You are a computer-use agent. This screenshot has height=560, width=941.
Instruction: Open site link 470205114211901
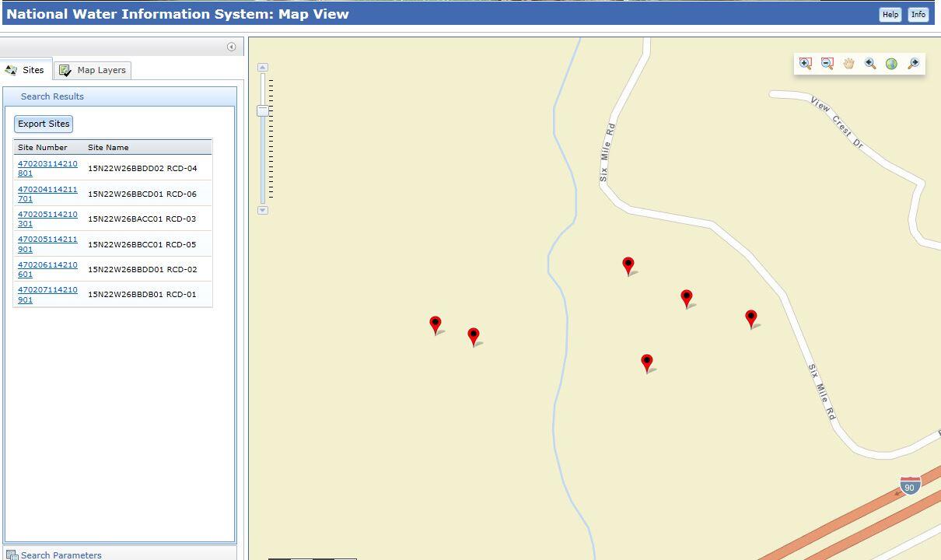pos(47,244)
